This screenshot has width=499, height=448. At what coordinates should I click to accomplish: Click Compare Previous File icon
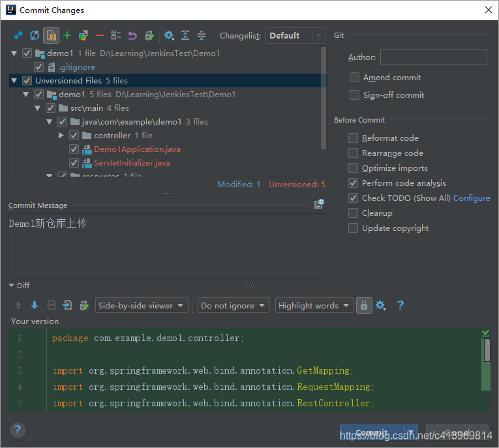[51, 305]
